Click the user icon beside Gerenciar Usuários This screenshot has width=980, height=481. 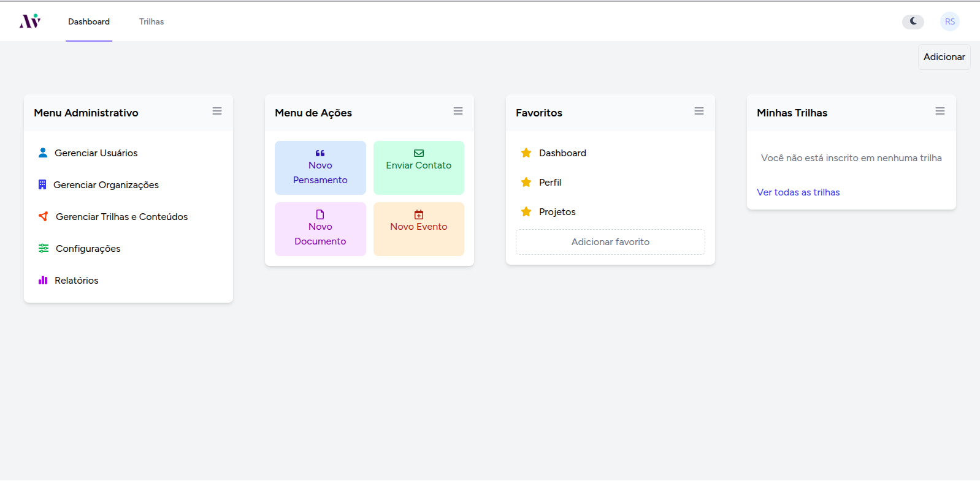click(43, 153)
